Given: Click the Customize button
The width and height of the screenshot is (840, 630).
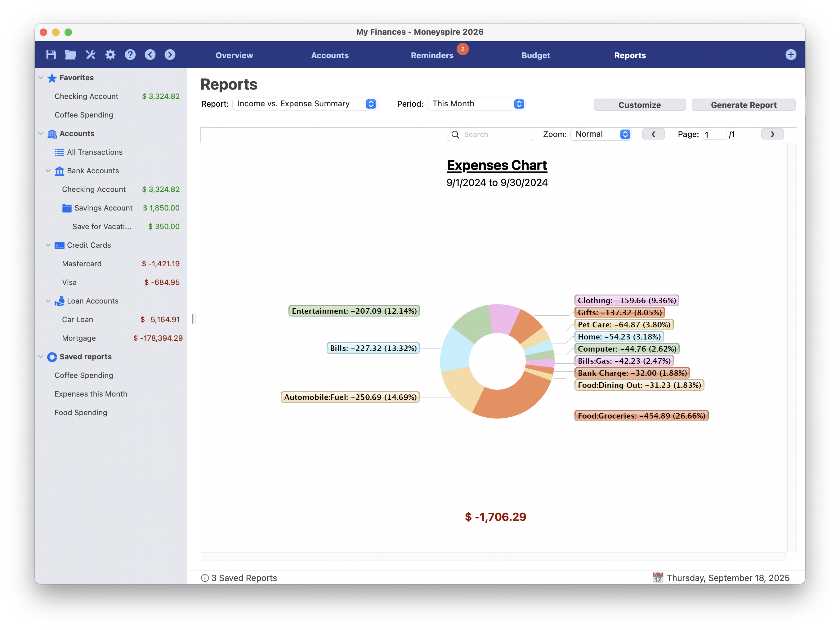Looking at the screenshot, I should (x=640, y=105).
